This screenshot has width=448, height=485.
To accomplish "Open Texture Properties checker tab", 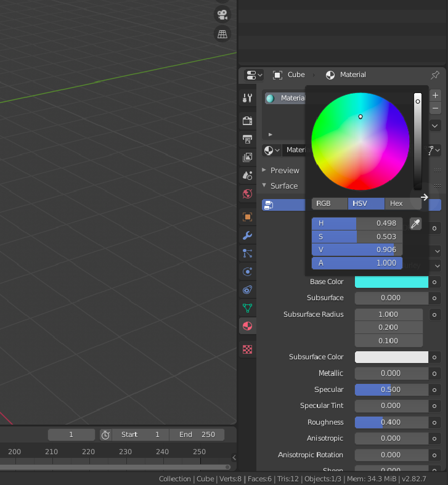I will [x=248, y=349].
